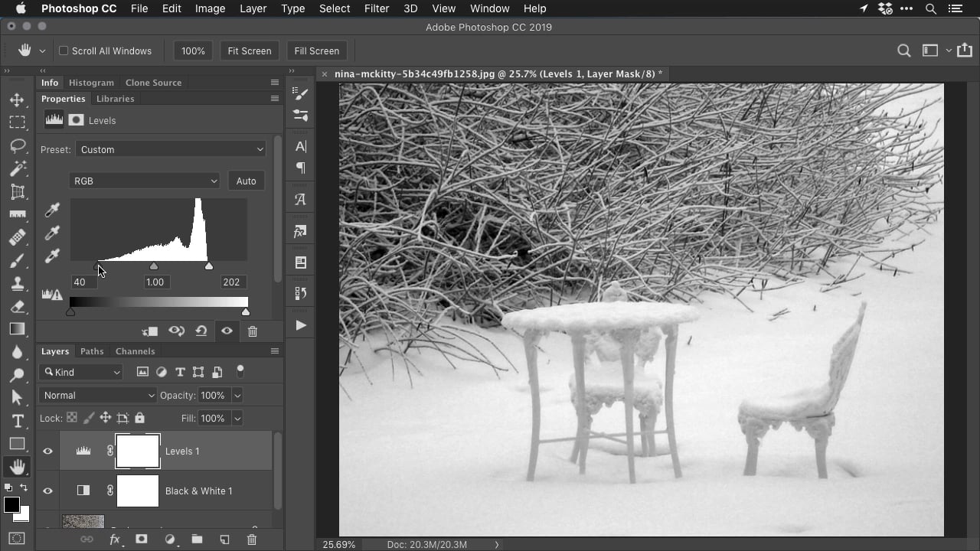Expand the Fill slider arrow
Viewport: 980px width, 551px height.
pos(237,418)
